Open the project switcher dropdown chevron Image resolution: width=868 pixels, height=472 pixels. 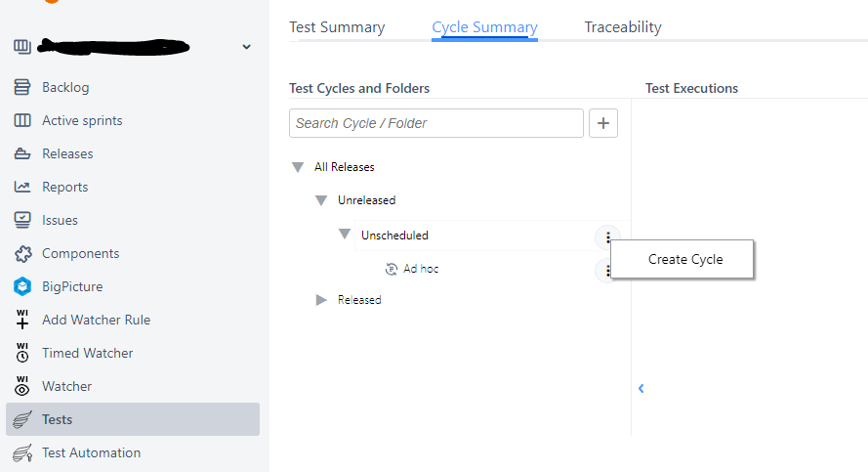click(x=246, y=47)
